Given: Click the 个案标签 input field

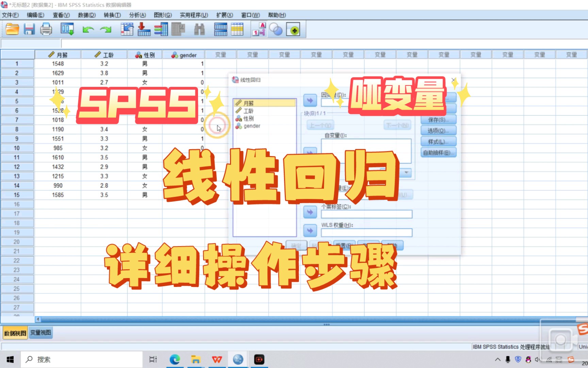Looking at the screenshot, I should tap(366, 214).
